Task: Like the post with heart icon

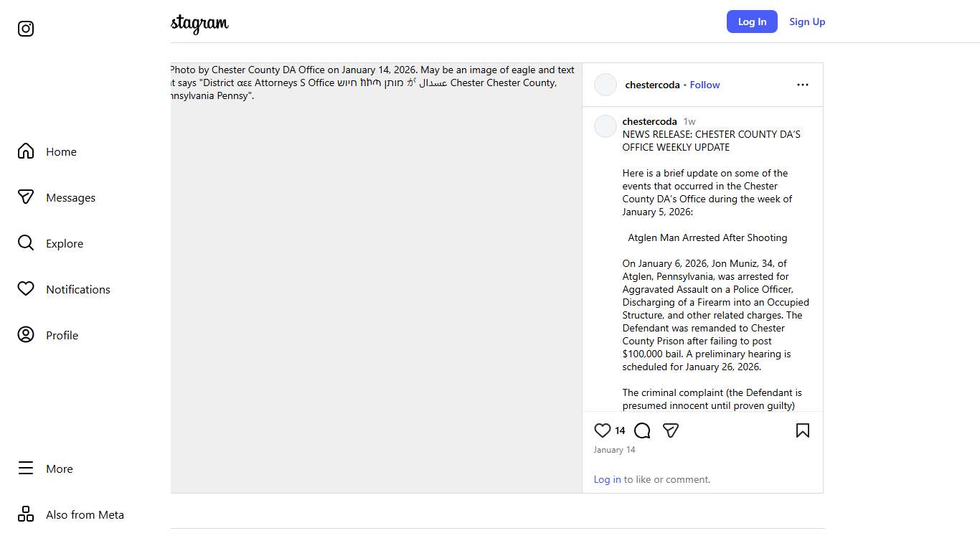Action: 602,430
